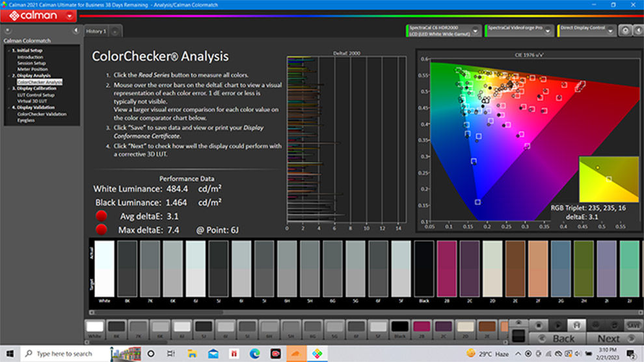Go to the Meter Position workflow step
The width and height of the screenshot is (644, 362).
pyautogui.click(x=33, y=70)
